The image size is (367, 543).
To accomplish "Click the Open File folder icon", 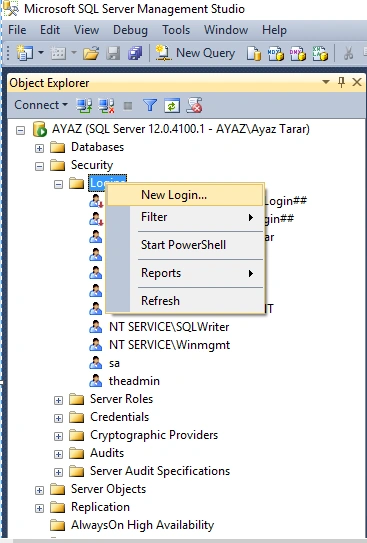I will pos(91,54).
